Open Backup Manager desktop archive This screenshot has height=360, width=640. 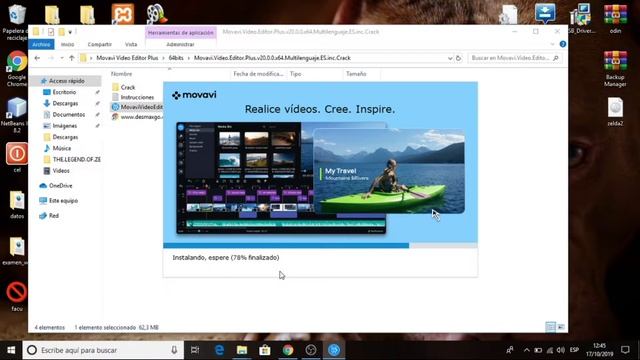(x=615, y=69)
